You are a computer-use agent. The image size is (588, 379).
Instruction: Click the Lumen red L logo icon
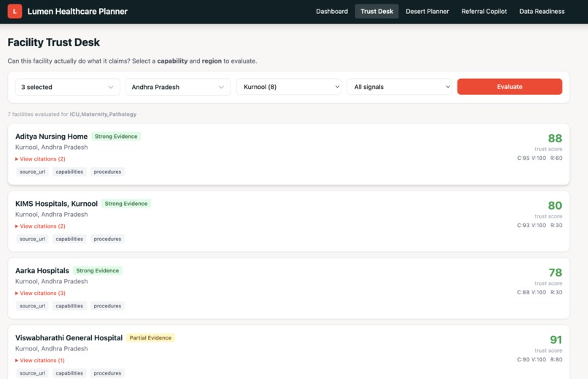point(15,11)
